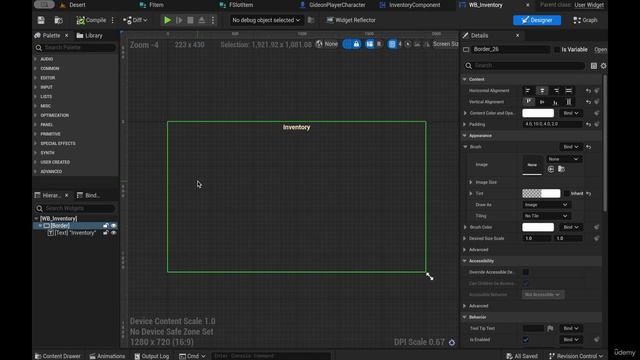Click the DPI Scale settings gear
The image size is (640, 360).
tap(452, 342)
